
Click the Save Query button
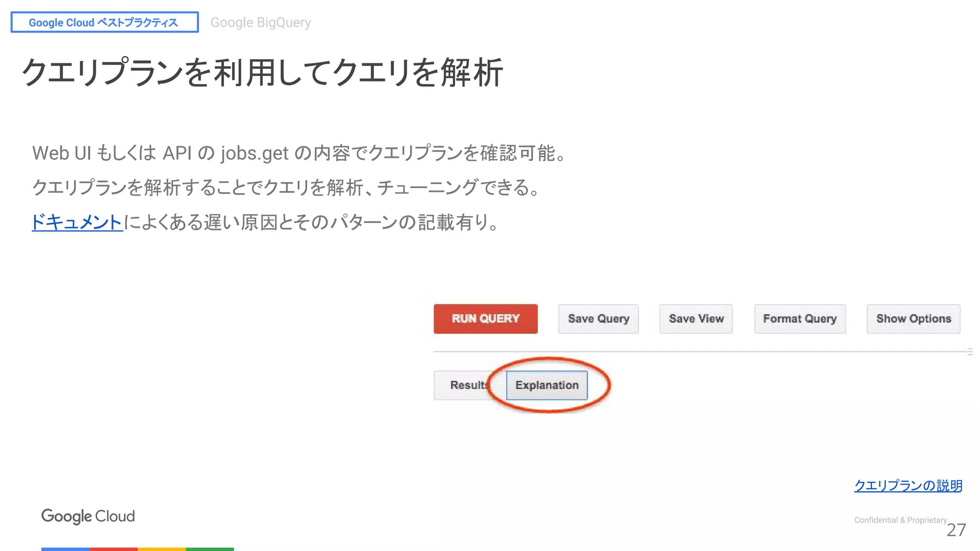click(599, 319)
